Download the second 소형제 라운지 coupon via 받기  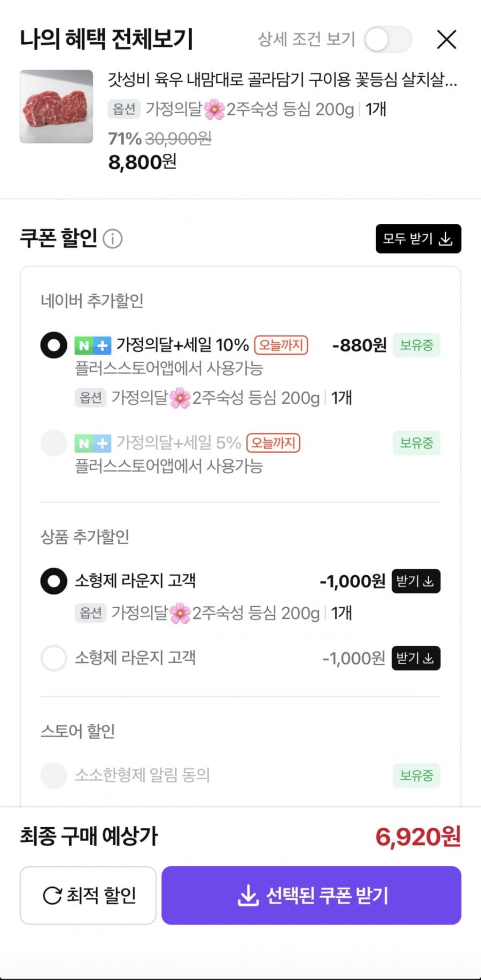coord(415,658)
